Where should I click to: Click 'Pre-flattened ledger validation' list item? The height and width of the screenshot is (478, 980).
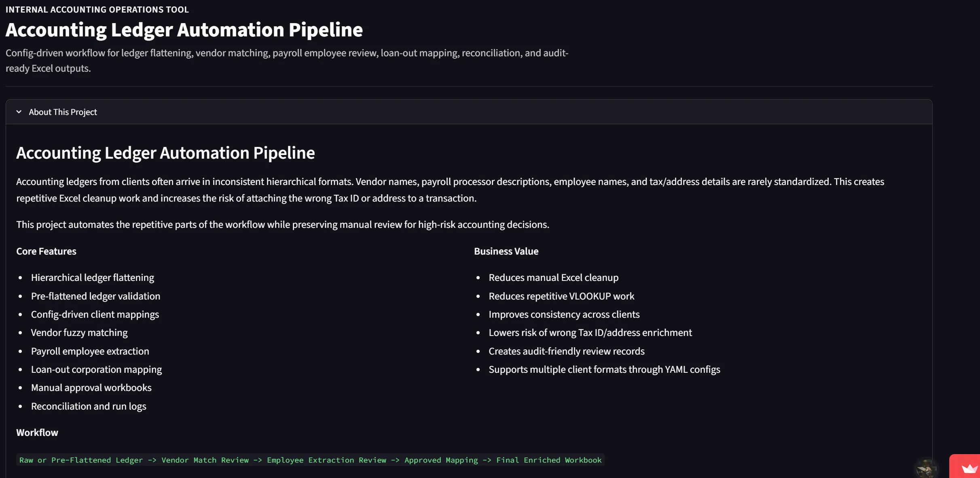coord(95,296)
